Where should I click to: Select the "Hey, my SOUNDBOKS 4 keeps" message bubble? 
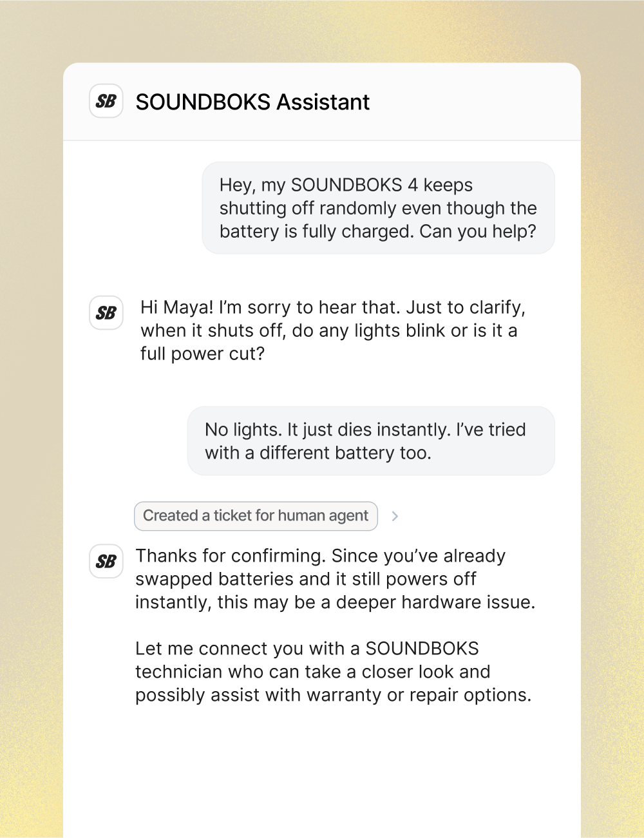378,207
